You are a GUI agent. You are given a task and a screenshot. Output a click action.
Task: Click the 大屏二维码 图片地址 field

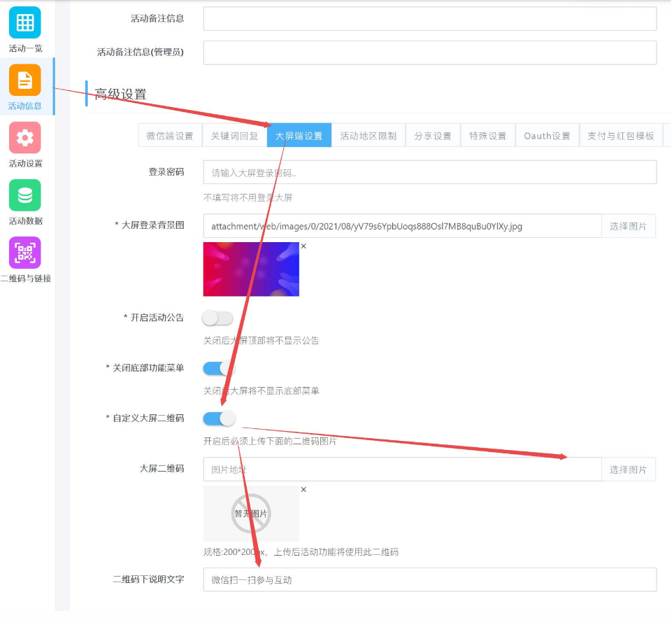click(402, 469)
